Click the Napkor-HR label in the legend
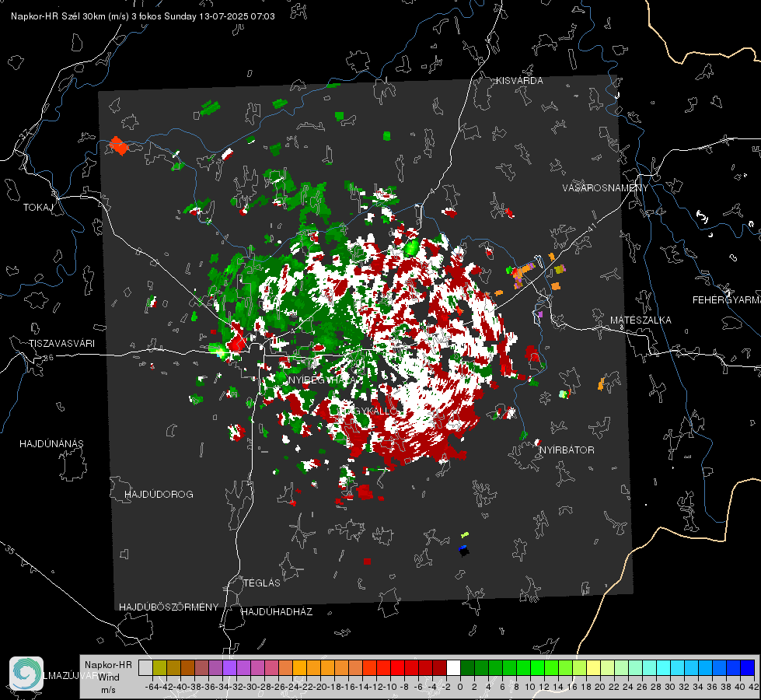 click(108, 665)
